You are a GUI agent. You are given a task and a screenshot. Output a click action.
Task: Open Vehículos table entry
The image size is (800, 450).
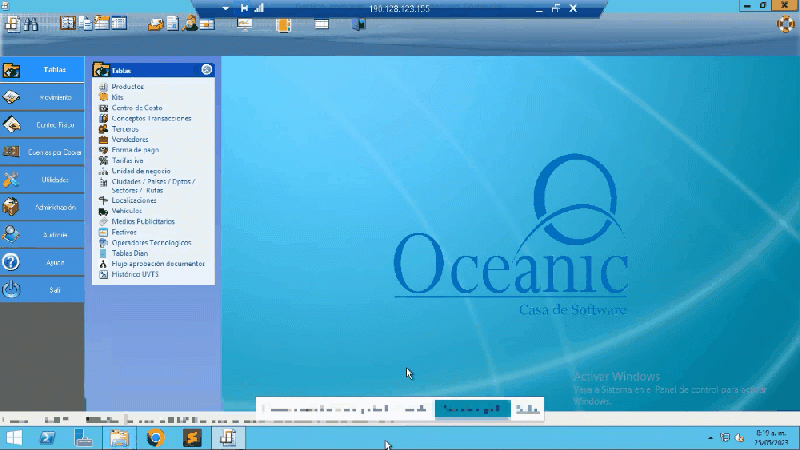coord(126,211)
